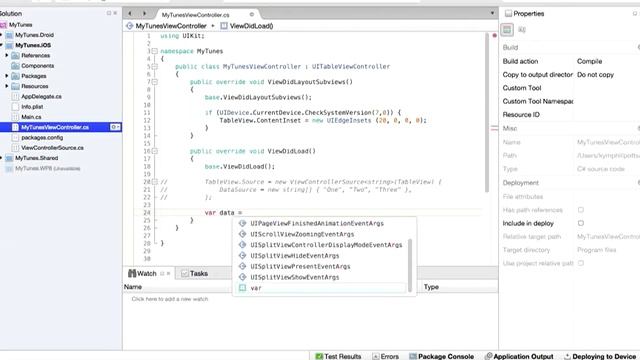The height and width of the screenshot is (360, 640).
Task: Expand the Resources folder
Action: 7,86
